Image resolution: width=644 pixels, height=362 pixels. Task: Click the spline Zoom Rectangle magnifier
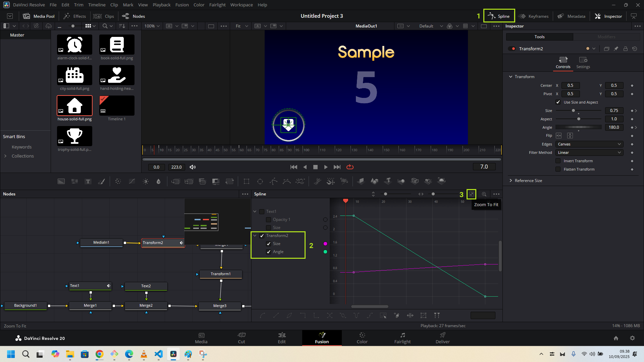(x=484, y=194)
